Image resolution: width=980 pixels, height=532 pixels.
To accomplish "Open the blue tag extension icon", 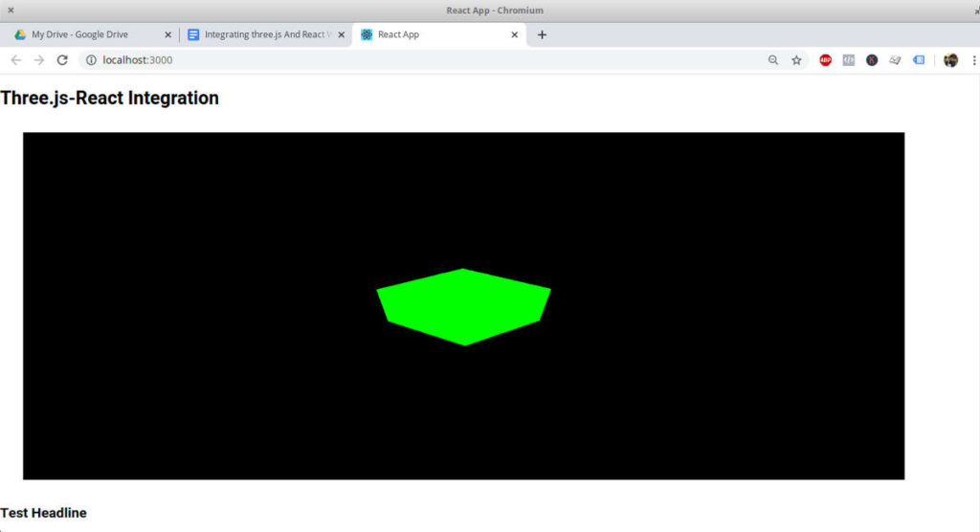I will [919, 60].
